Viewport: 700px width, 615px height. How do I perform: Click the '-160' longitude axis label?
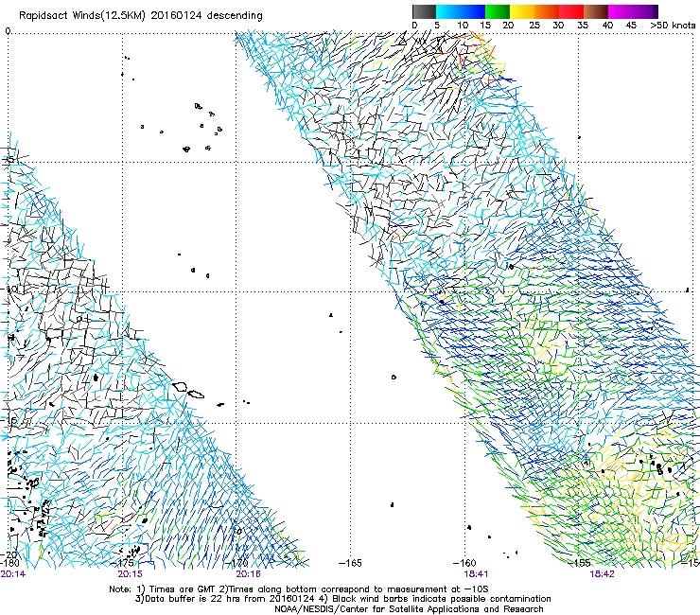[x=464, y=563]
